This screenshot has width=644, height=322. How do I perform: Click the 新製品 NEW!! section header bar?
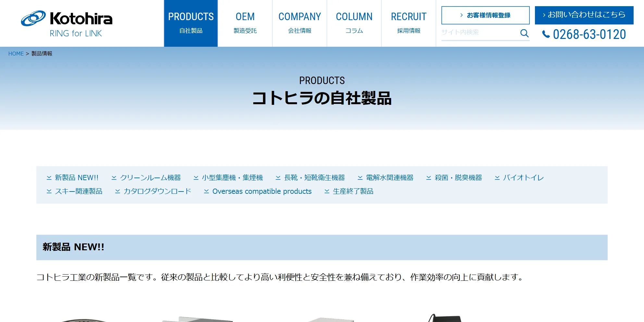pos(322,247)
